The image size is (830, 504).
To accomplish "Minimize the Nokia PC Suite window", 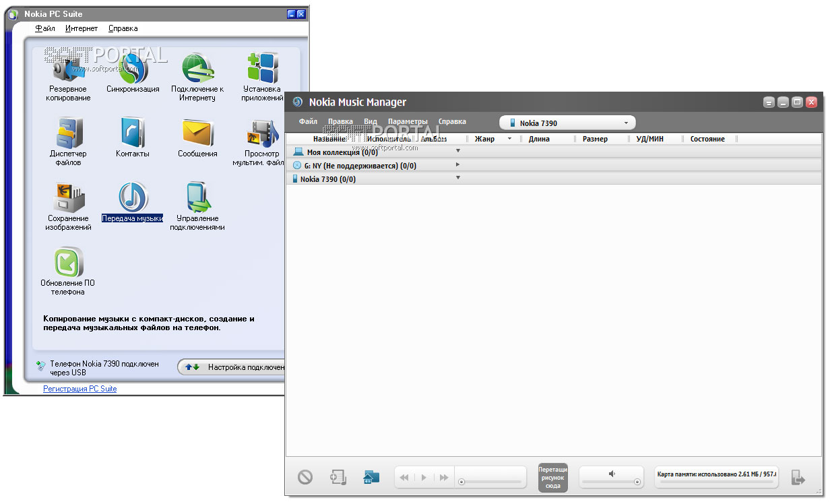I will 291,13.
